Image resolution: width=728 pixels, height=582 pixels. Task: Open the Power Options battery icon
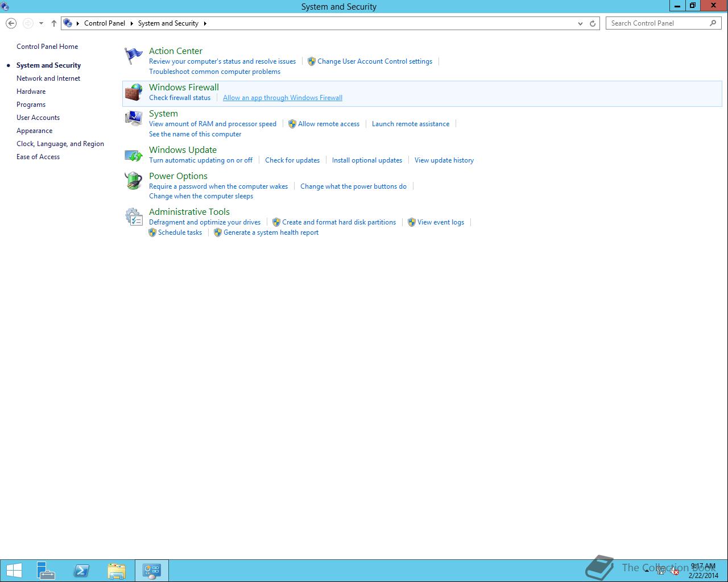pos(134,181)
